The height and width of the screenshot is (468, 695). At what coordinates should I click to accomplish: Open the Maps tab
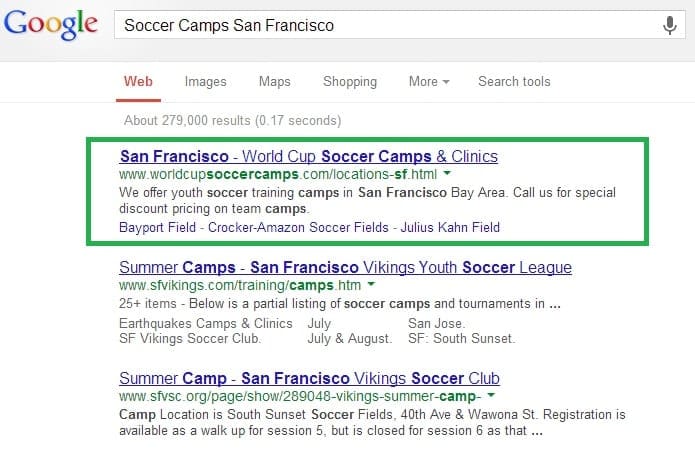click(x=275, y=82)
